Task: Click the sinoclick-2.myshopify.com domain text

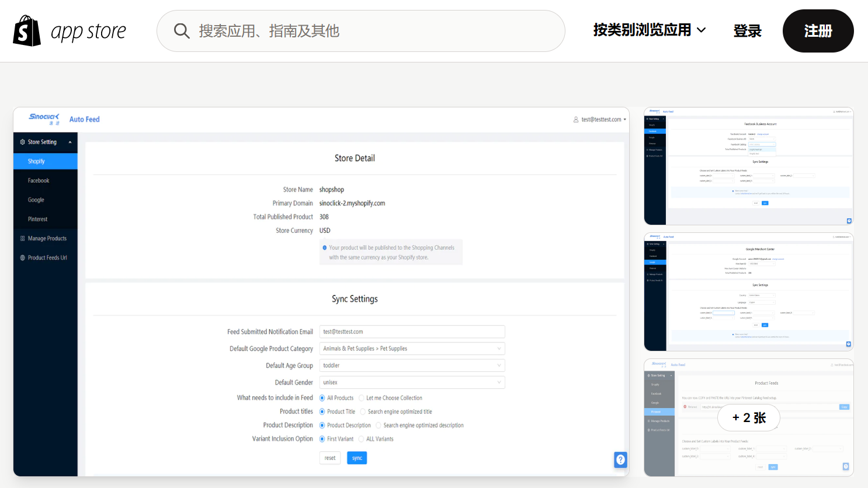Action: coord(352,203)
